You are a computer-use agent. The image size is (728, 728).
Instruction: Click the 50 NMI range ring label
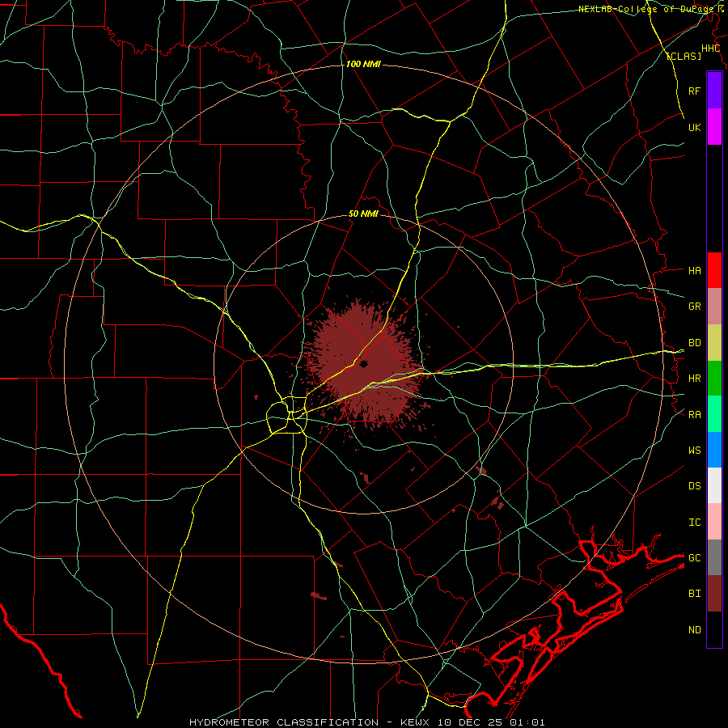(x=363, y=214)
